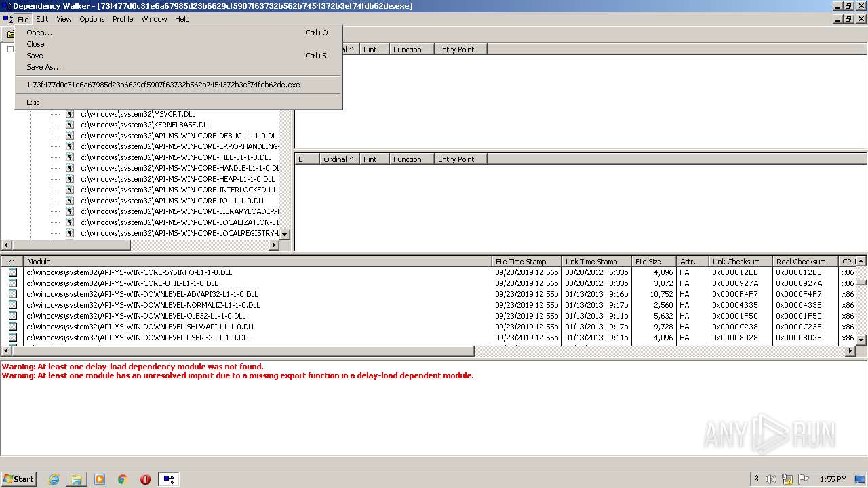
Task: Sort upper function pane by Hint column
Action: click(374, 49)
